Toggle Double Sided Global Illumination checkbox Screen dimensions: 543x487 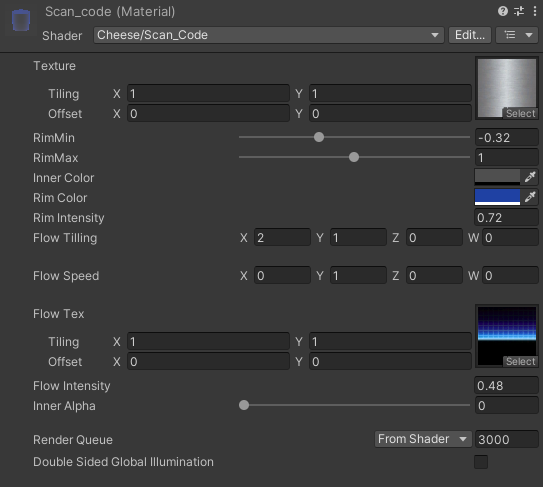(x=481, y=462)
